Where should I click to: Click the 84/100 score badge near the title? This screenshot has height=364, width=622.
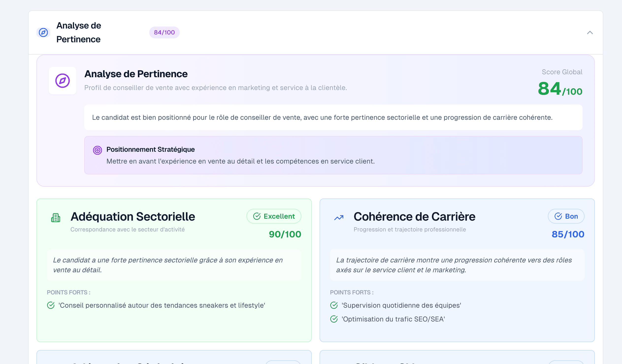pos(164,32)
